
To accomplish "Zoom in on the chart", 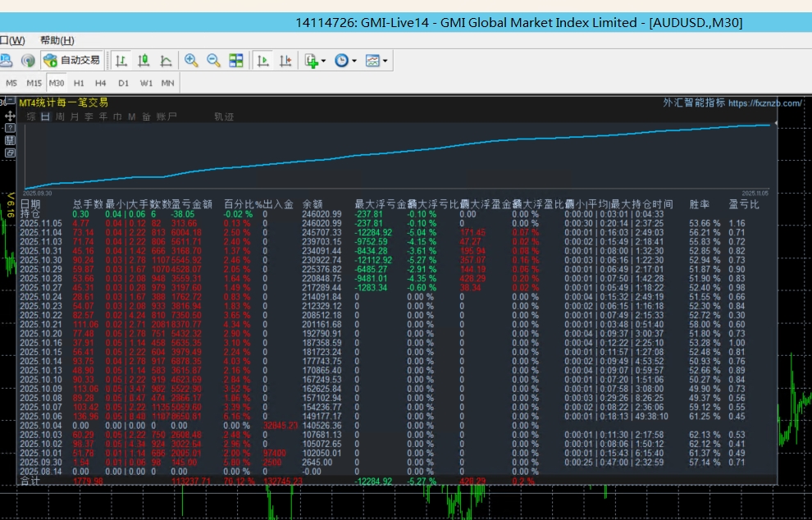I will click(191, 60).
